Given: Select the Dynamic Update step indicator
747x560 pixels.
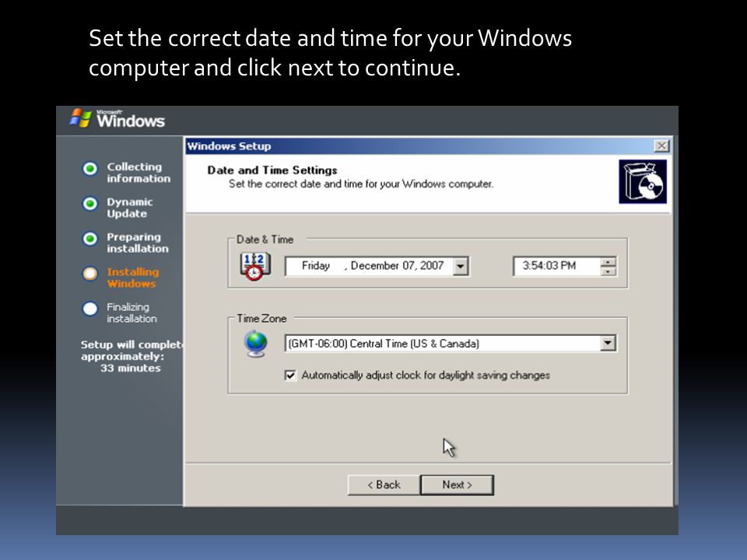Looking at the screenshot, I should click(90, 204).
